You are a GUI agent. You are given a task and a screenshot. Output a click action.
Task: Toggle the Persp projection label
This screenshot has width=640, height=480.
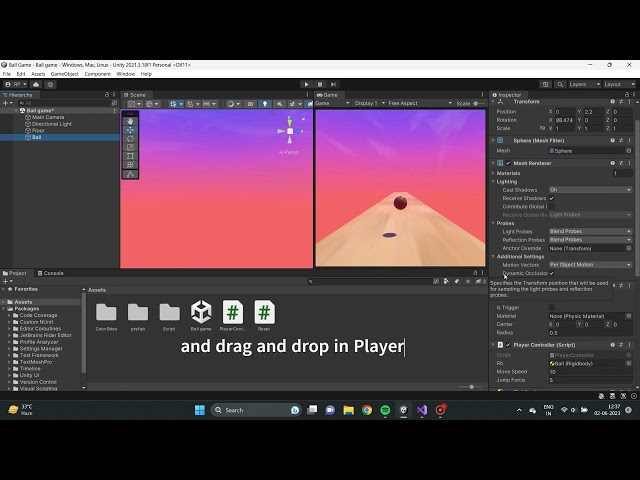289,152
